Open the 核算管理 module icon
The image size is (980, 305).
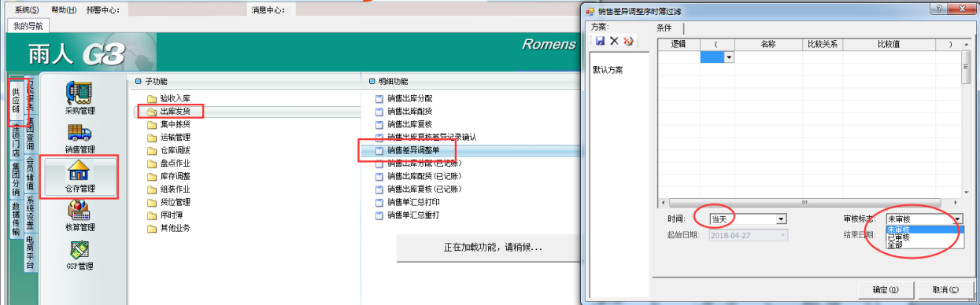(79, 209)
